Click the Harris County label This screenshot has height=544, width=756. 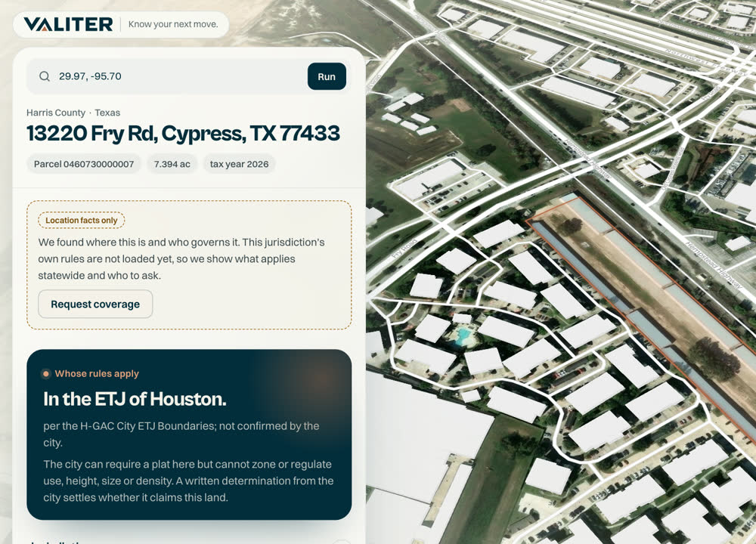click(56, 113)
